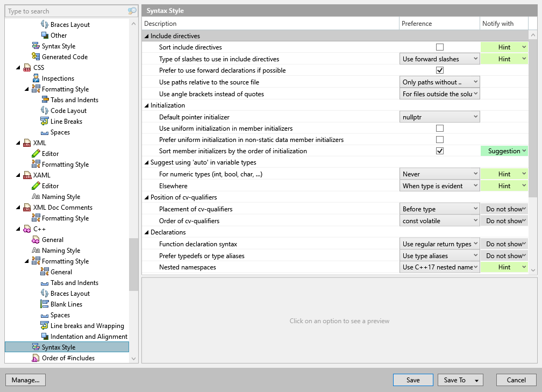Check Use uniform initialization in member initializers
Screen dimensions: 542x392
[440, 128]
